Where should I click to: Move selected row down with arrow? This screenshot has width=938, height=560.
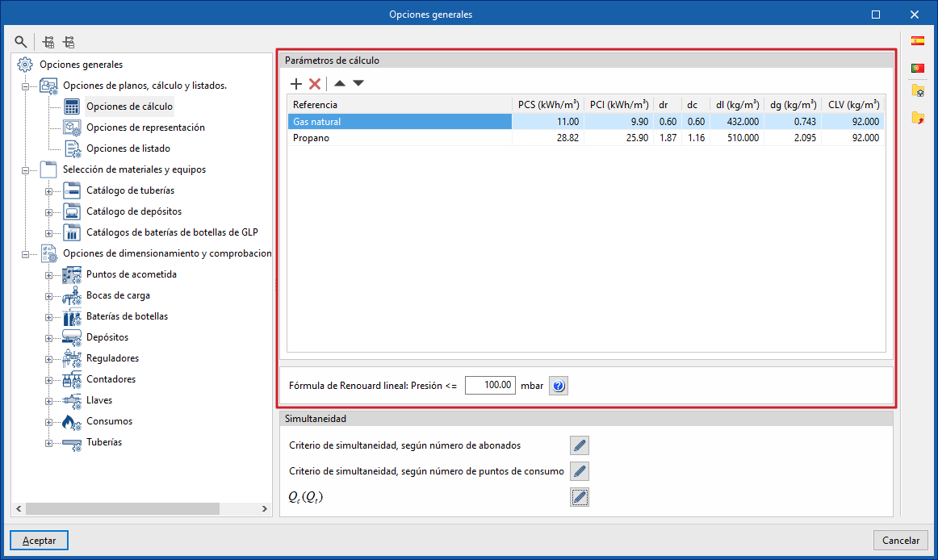tap(358, 83)
